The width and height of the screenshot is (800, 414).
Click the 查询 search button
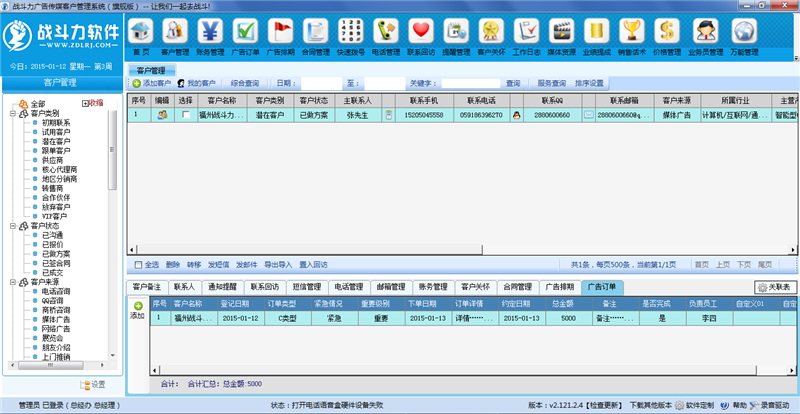[x=513, y=83]
